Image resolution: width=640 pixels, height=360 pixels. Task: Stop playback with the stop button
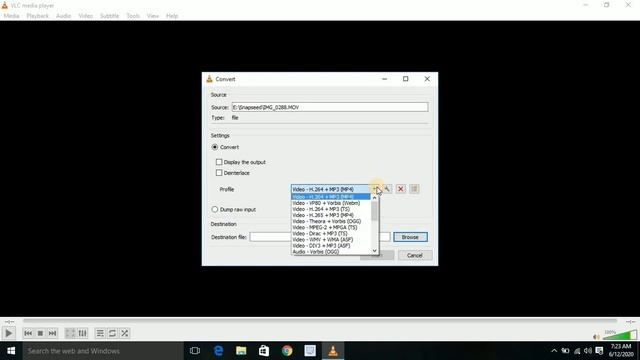40,333
